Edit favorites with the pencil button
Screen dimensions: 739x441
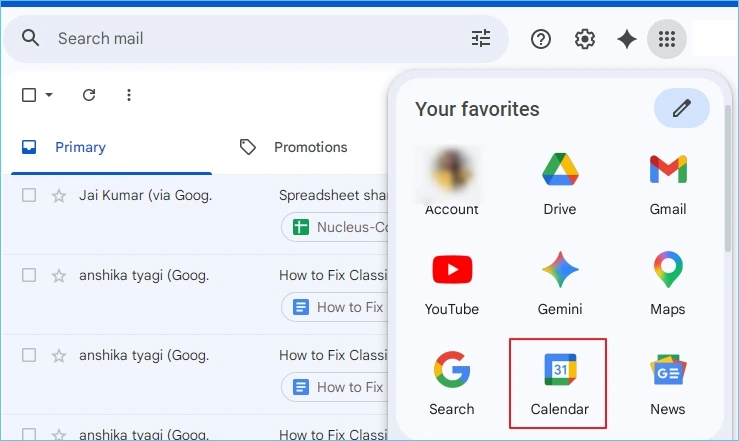[682, 108]
